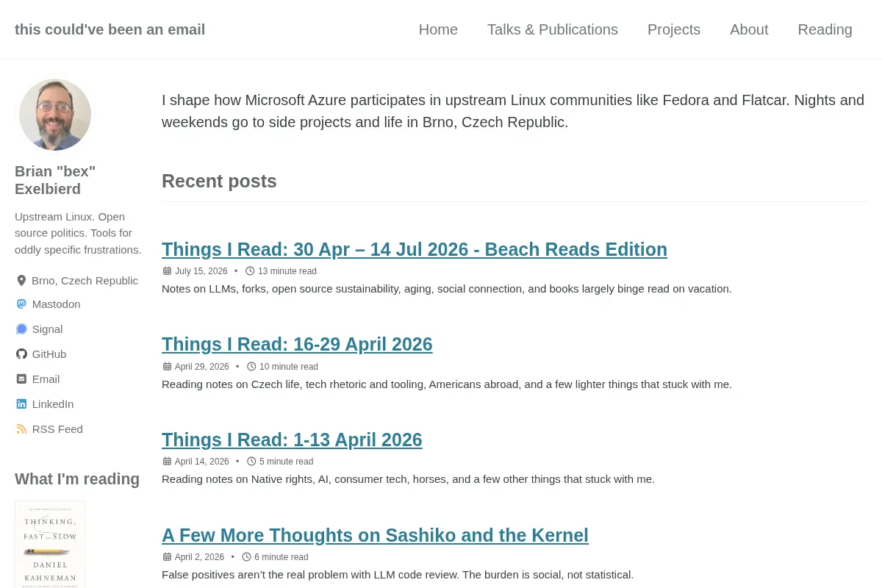Click the GitHub octocat icon

tap(21, 354)
